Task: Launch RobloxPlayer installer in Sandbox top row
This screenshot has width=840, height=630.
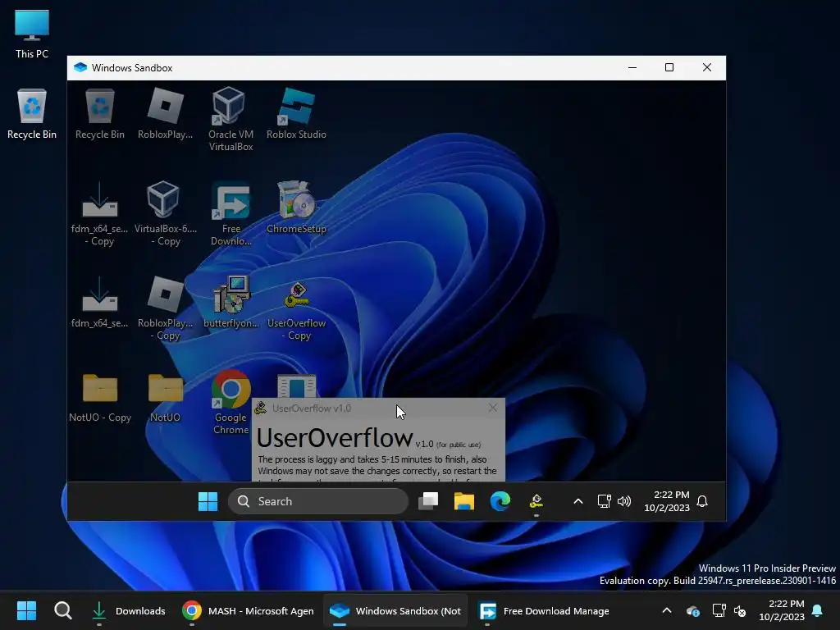Action: 165,114
